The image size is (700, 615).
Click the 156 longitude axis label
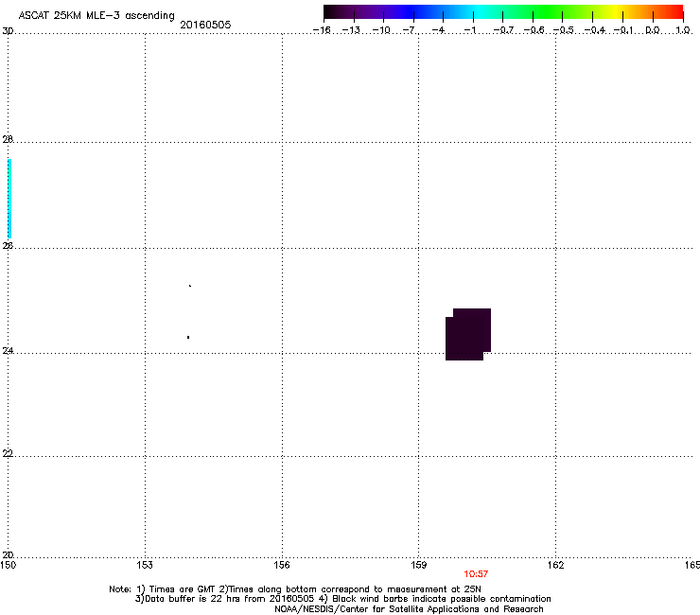tap(282, 565)
